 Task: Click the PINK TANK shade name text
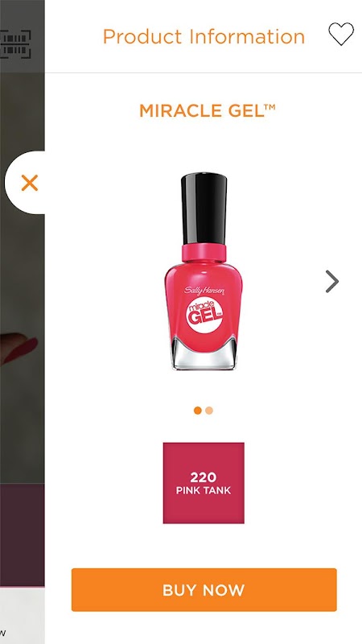point(204,490)
